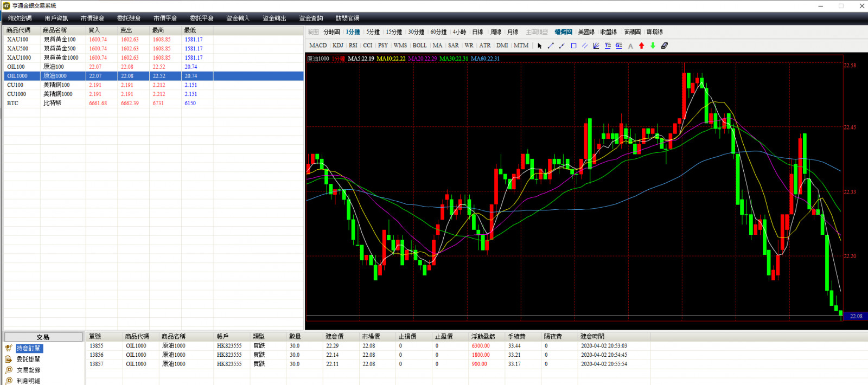This screenshot has height=385, width=868.
Task: Open the 市價建倉 menu
Action: click(x=92, y=18)
